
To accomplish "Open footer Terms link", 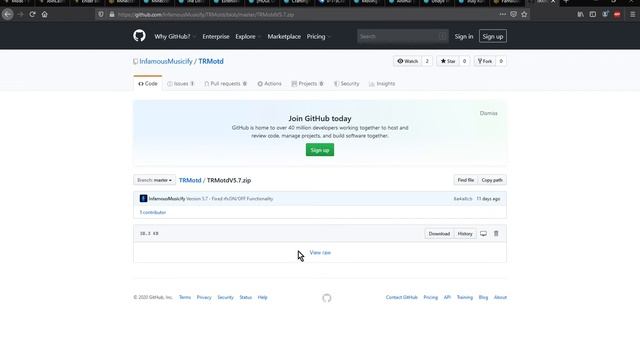I will pyautogui.click(x=185, y=297).
